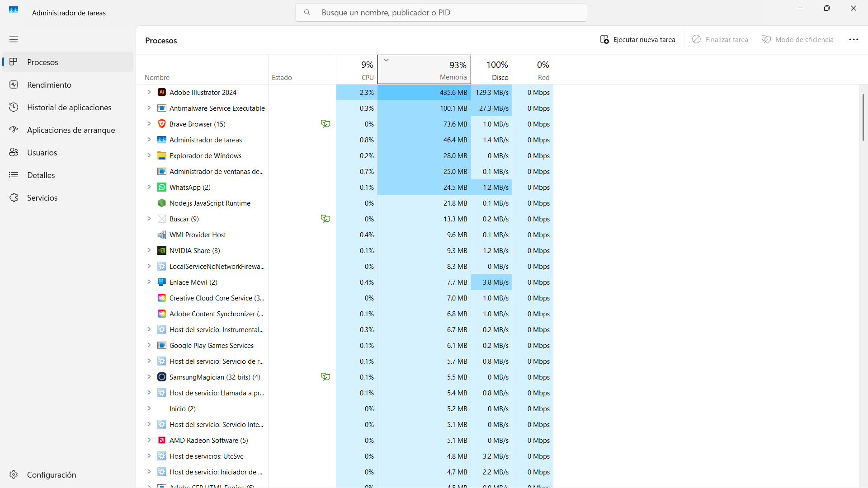The image size is (868, 488).
Task: Open the navigation hamburger menu
Action: (14, 39)
